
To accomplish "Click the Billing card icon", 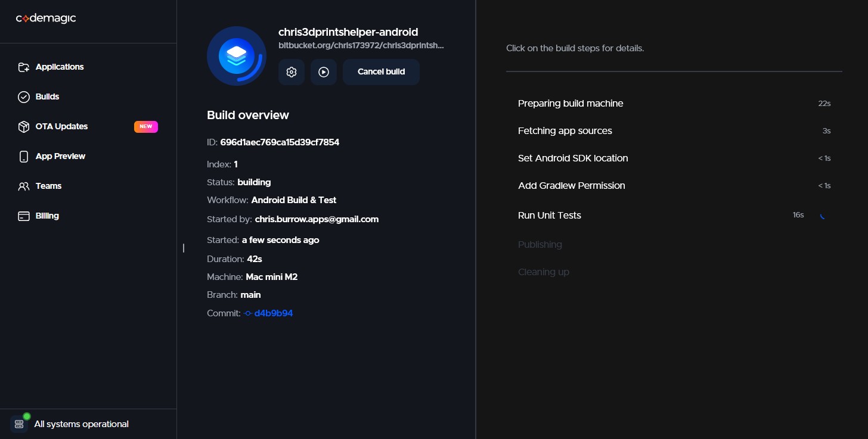I will pos(24,216).
